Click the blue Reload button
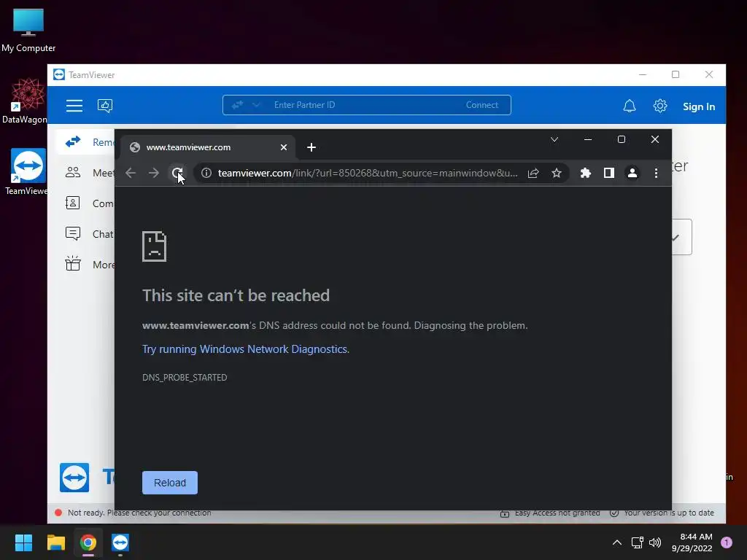Screen dimensions: 747x560 [x=169, y=483]
